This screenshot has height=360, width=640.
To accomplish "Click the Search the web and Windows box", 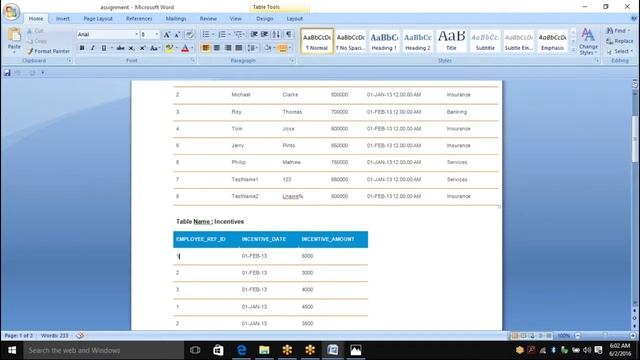I will [104, 350].
